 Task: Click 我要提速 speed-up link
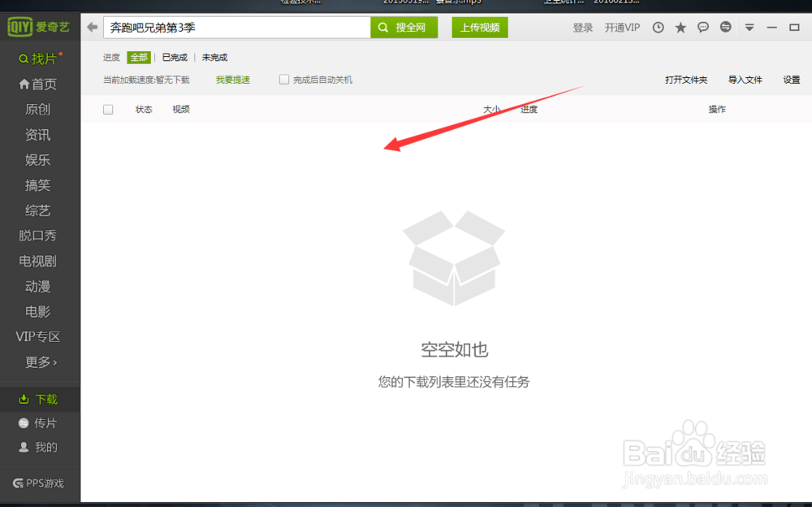click(x=233, y=80)
